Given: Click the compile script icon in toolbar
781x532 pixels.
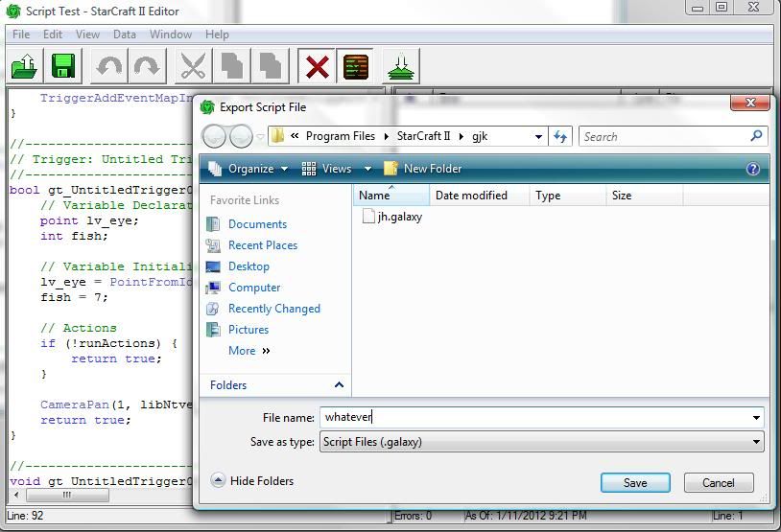Looking at the screenshot, I should pyautogui.click(x=402, y=66).
